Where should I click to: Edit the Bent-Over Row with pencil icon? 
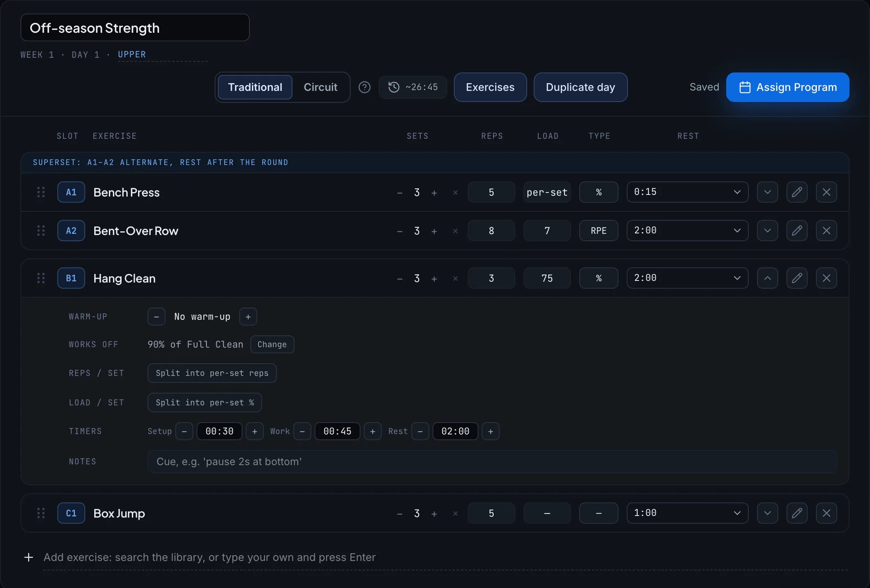pyautogui.click(x=797, y=231)
